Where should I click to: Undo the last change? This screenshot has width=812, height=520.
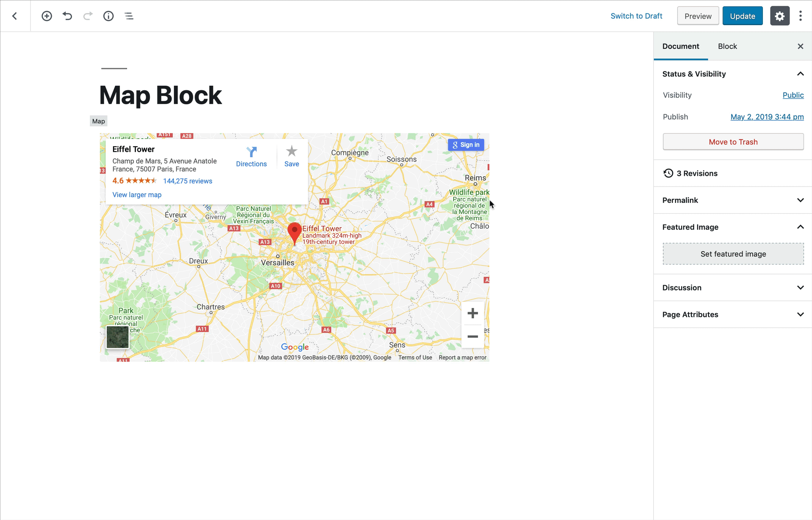click(x=67, y=16)
